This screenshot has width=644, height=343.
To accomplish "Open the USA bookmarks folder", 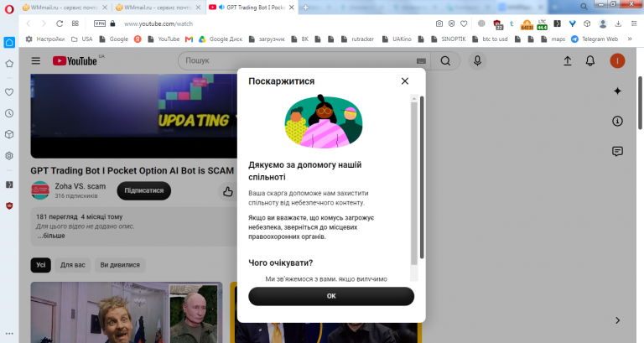I will tap(81, 39).
